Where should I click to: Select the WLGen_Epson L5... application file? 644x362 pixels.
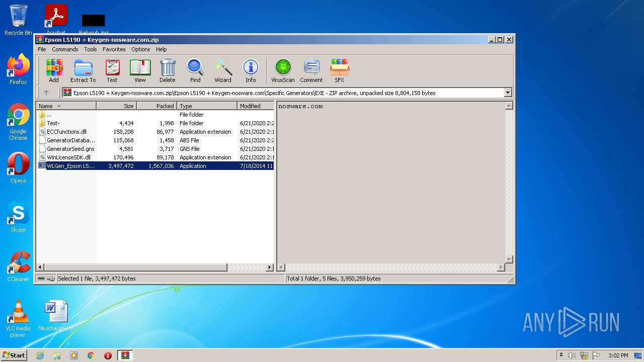(x=155, y=166)
